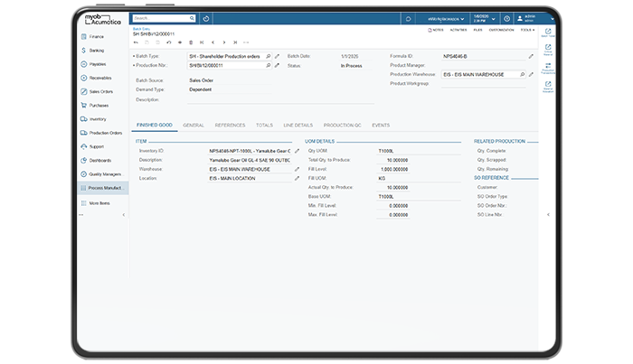The height and width of the screenshot is (364, 633).
Task: Open Batch Type lookup magnifier
Action: 268,56
